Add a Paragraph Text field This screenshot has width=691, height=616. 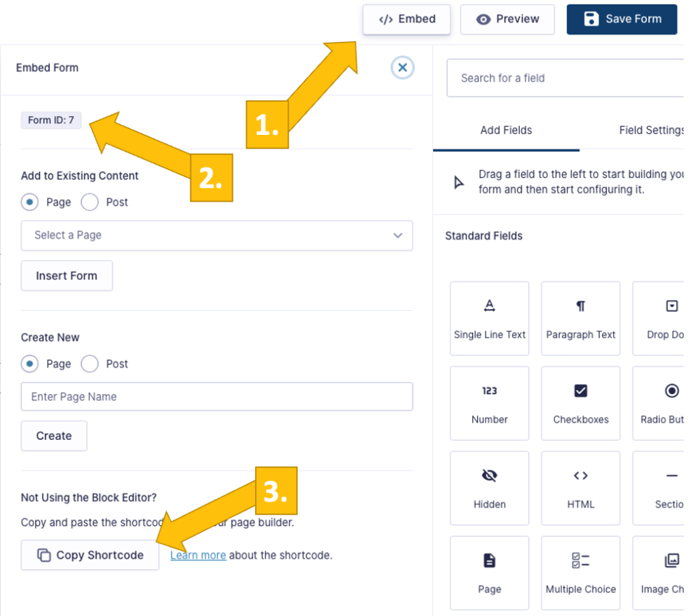pyautogui.click(x=580, y=318)
